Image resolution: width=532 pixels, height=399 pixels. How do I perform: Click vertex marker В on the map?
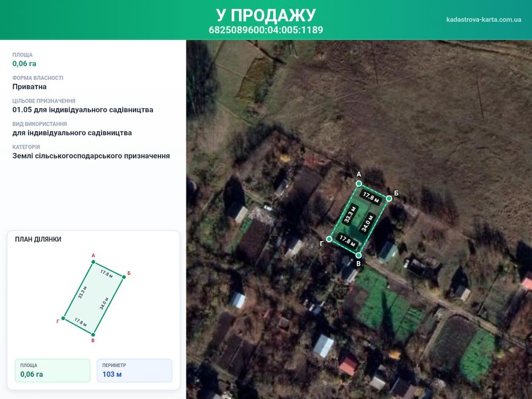point(359,255)
